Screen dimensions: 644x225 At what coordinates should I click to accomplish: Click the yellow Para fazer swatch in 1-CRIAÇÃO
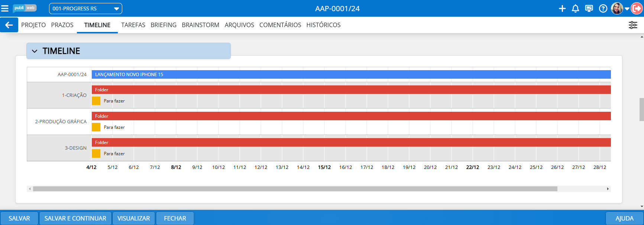point(96,101)
